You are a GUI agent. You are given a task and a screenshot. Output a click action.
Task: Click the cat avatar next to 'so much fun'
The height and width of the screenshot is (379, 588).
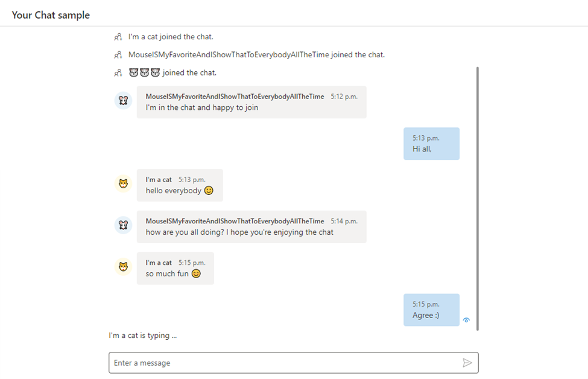tap(124, 267)
